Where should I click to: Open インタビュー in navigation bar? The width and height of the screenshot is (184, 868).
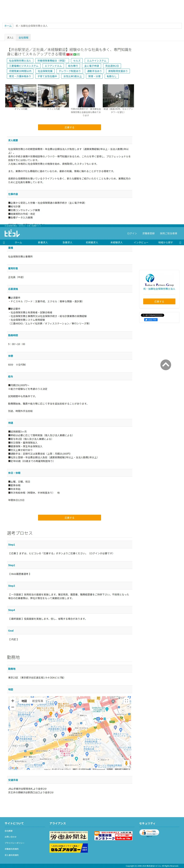(141, 243)
